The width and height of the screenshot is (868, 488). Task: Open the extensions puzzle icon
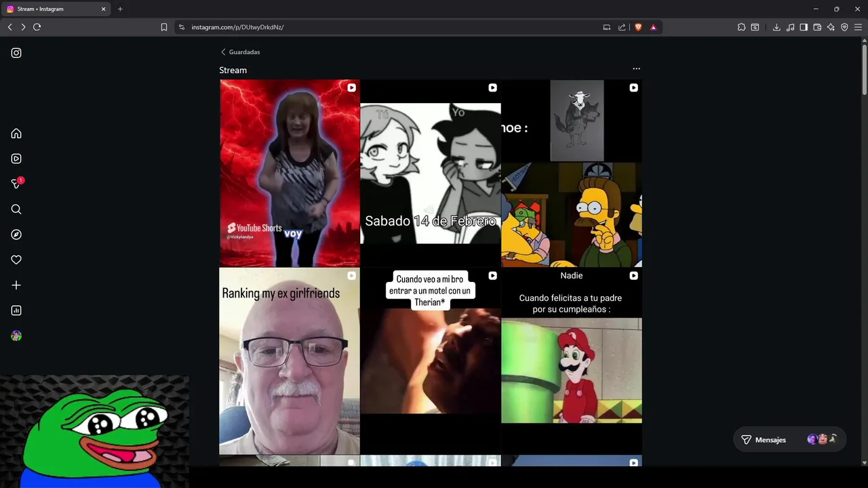(x=741, y=27)
